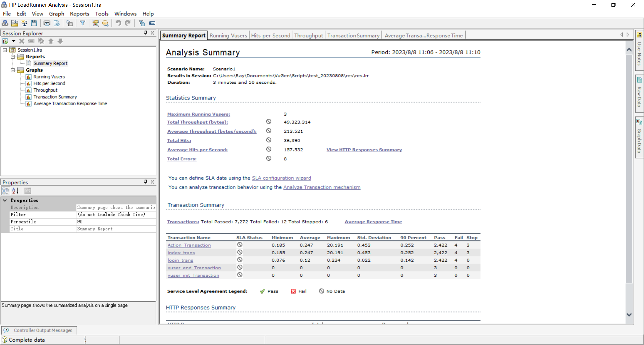This screenshot has width=644, height=345.
Task: Click the Redo arrow toolbar icon
Action: point(128,23)
